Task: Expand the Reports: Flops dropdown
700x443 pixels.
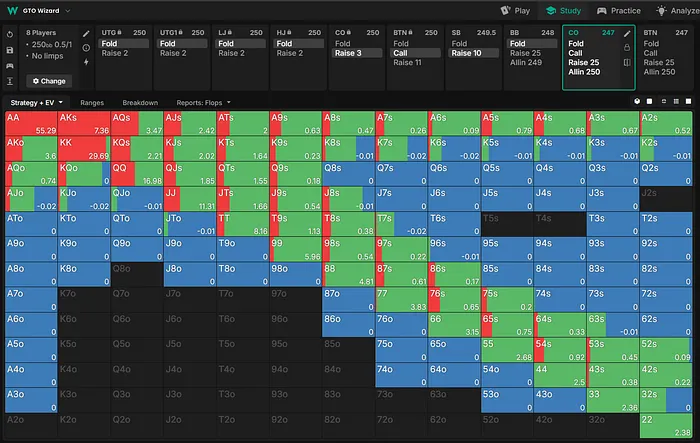Action: point(203,102)
